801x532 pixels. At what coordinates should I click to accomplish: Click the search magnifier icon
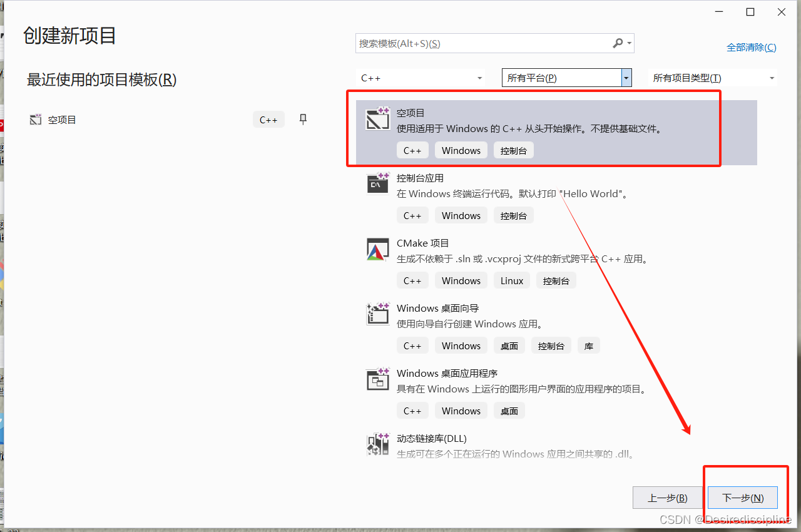click(618, 43)
